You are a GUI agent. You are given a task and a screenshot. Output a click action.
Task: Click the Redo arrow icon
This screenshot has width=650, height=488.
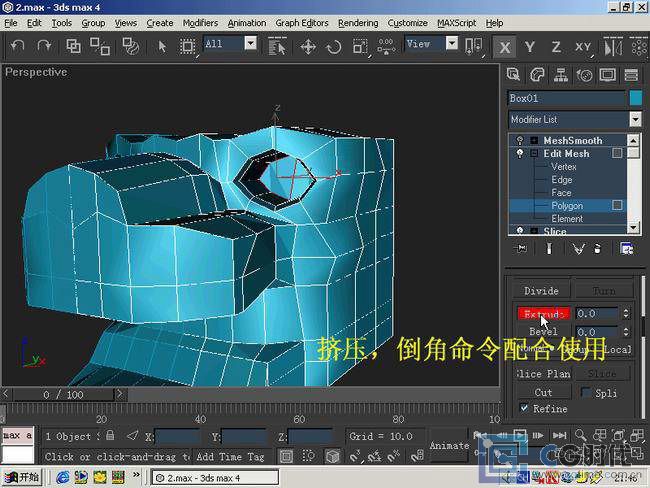pyautogui.click(x=44, y=46)
